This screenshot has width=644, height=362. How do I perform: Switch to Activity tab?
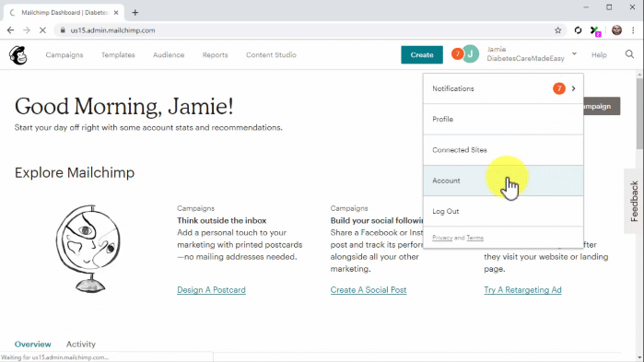pos(81,344)
